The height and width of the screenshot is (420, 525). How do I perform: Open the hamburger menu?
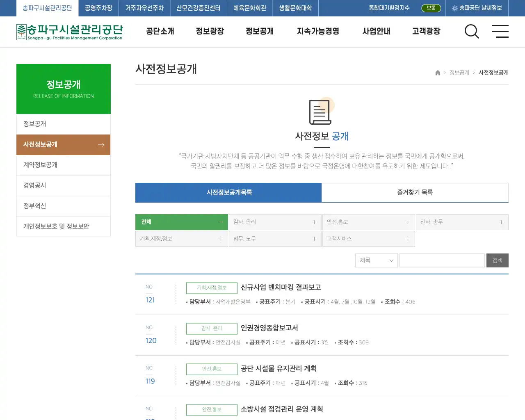tap(500, 32)
